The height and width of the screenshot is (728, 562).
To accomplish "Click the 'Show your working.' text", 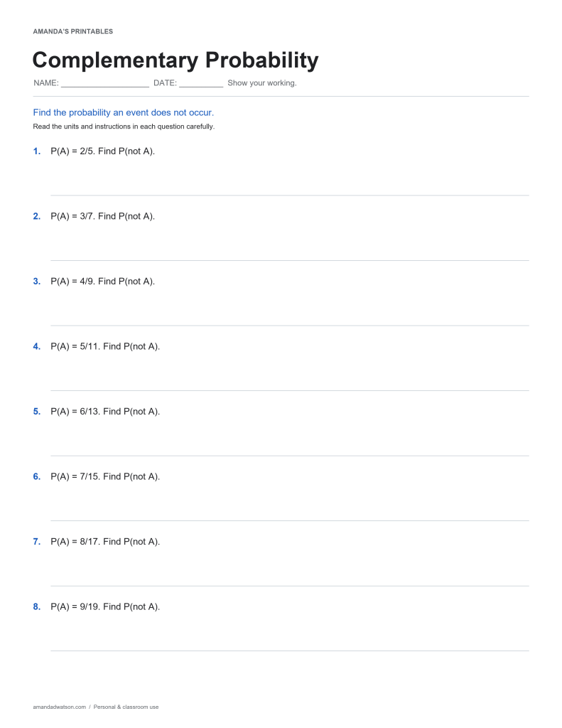I will (x=261, y=83).
